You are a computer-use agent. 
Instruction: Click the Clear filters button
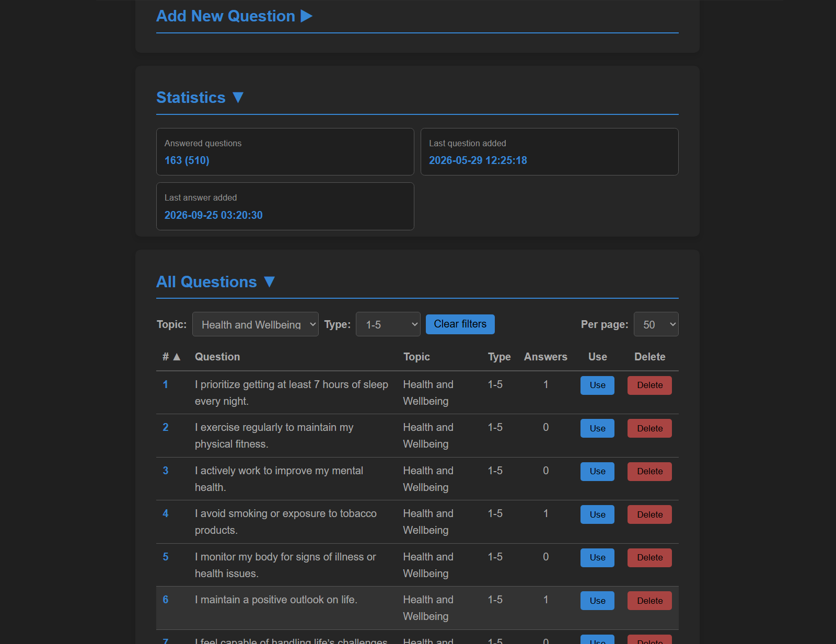pyautogui.click(x=460, y=324)
